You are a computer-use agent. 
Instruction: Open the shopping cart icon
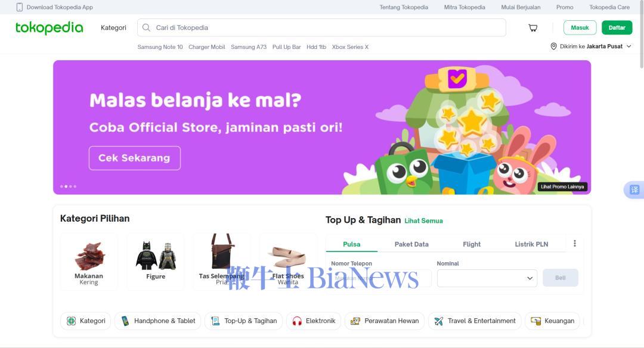(532, 28)
